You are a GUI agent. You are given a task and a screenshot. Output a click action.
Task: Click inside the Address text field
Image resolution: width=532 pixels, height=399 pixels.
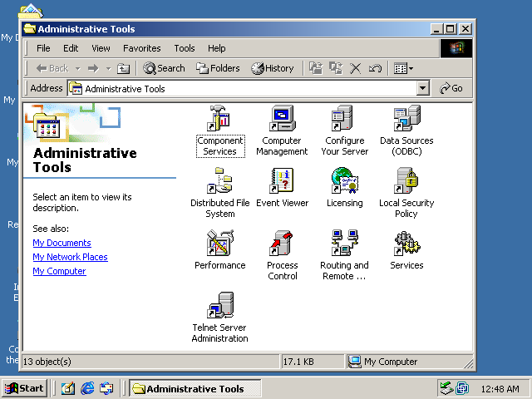click(x=249, y=88)
